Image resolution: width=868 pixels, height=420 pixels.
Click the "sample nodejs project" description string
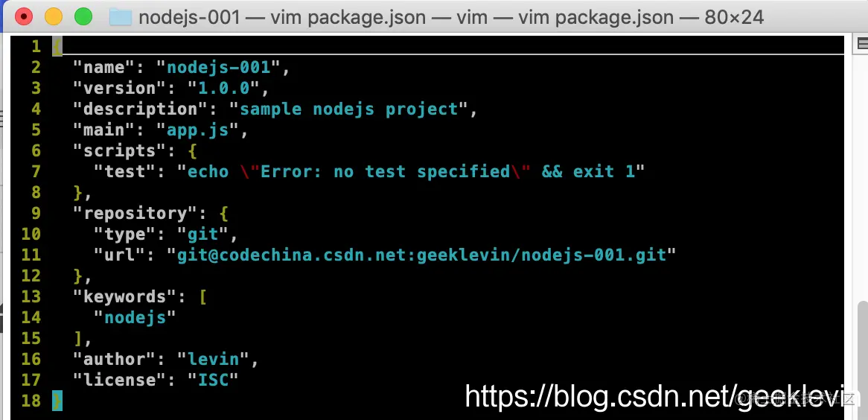click(349, 109)
